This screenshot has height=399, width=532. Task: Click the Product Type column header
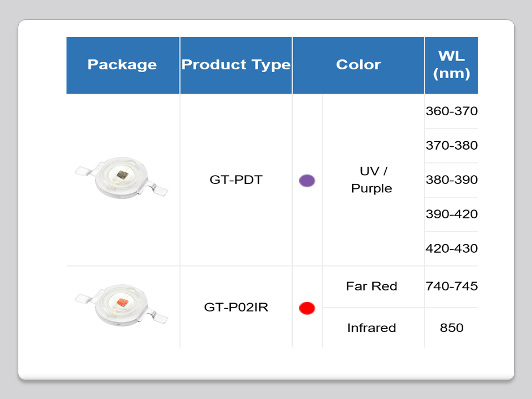click(x=236, y=65)
